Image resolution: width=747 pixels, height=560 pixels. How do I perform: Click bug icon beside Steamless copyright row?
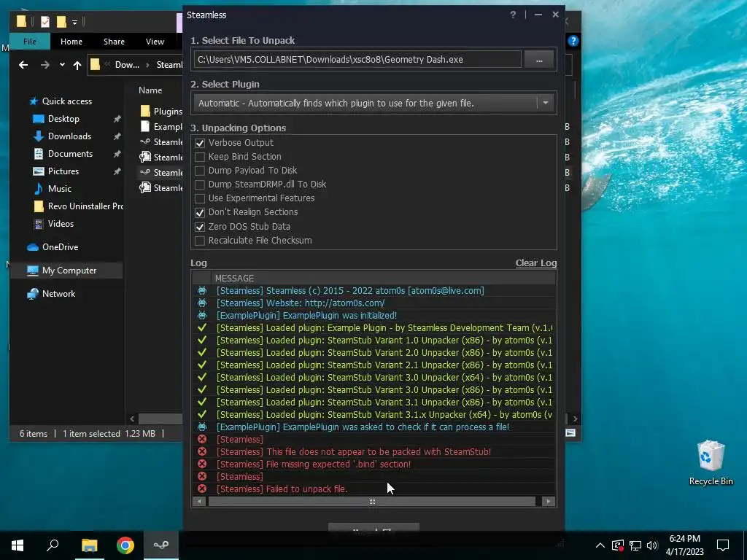(202, 290)
